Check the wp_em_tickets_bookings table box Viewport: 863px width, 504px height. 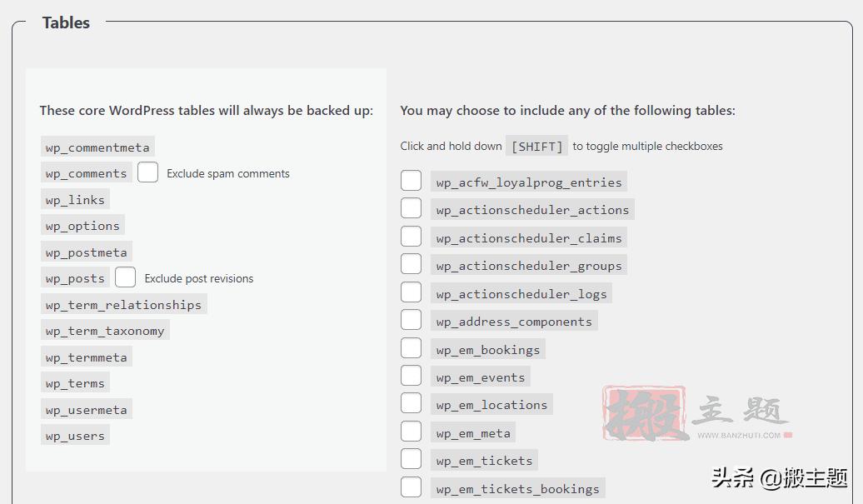411,487
